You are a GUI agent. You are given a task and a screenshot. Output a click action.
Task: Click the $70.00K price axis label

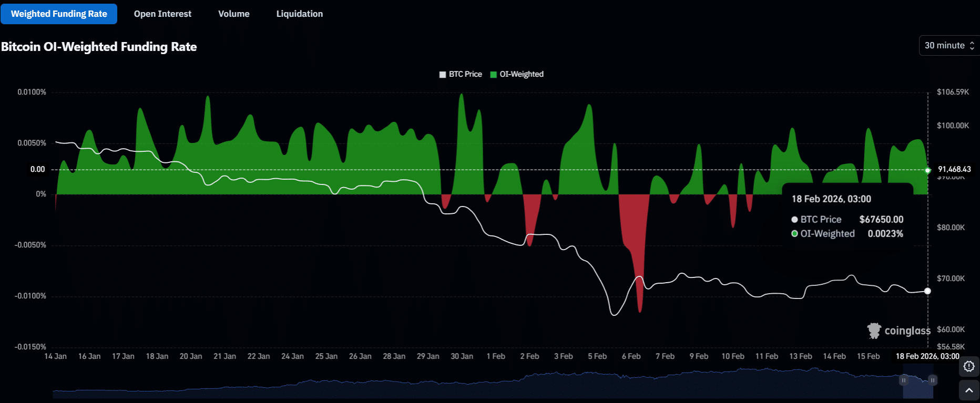click(x=951, y=278)
